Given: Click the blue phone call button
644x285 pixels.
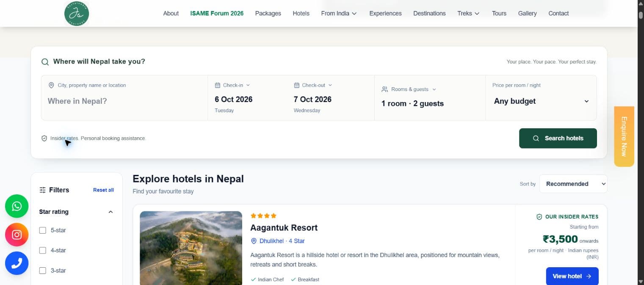Looking at the screenshot, I should click(x=17, y=263).
